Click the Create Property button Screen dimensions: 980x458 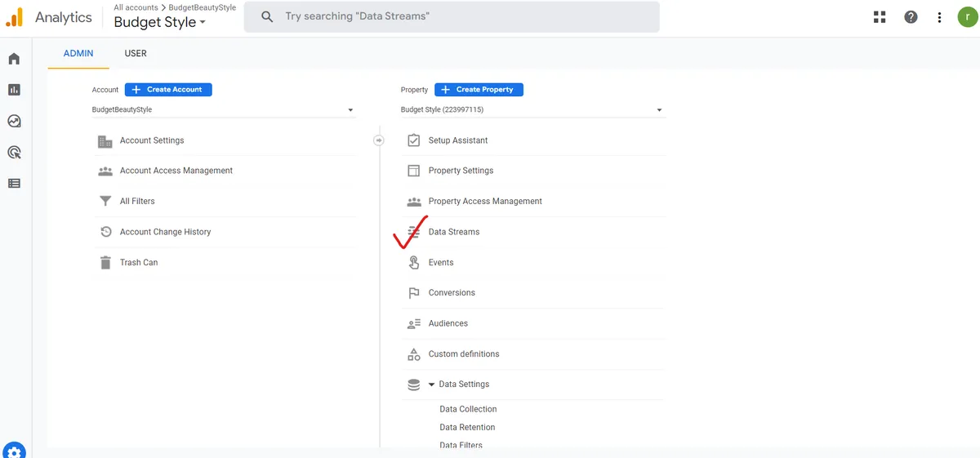pos(479,90)
